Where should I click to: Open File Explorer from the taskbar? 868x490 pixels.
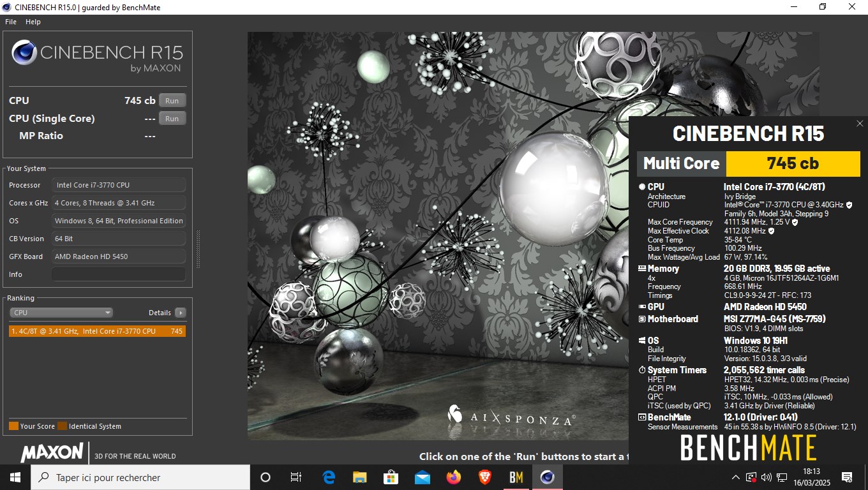(x=360, y=477)
